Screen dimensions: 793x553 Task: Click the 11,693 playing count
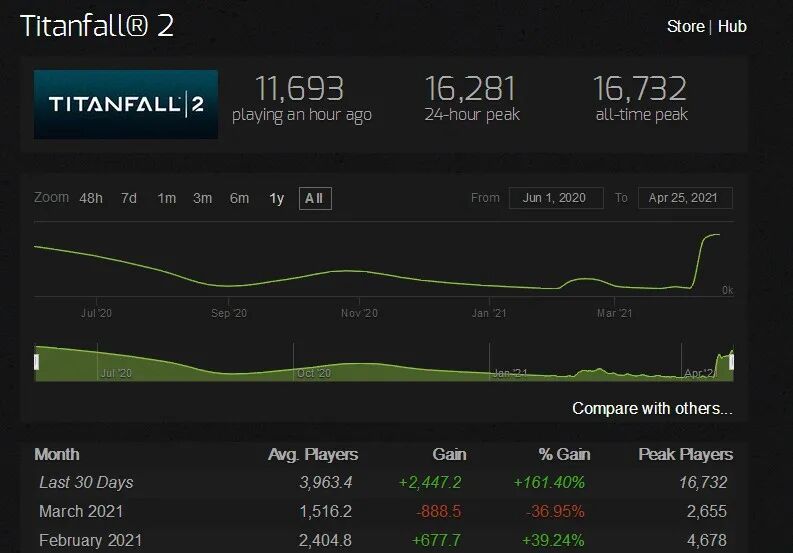point(299,88)
